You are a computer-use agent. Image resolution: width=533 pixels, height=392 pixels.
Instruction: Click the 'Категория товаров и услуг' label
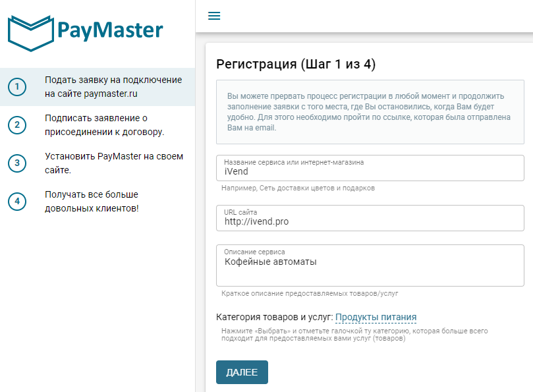click(x=275, y=317)
